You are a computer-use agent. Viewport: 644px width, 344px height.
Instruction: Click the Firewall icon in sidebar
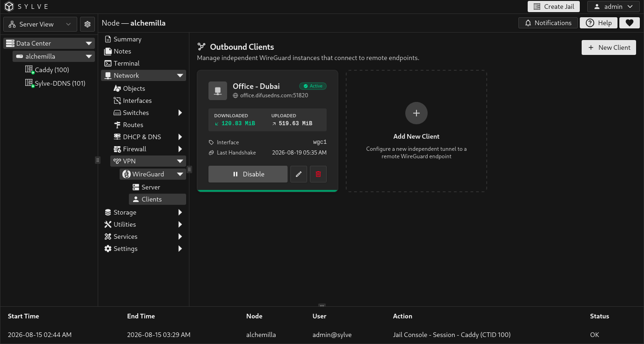click(117, 149)
